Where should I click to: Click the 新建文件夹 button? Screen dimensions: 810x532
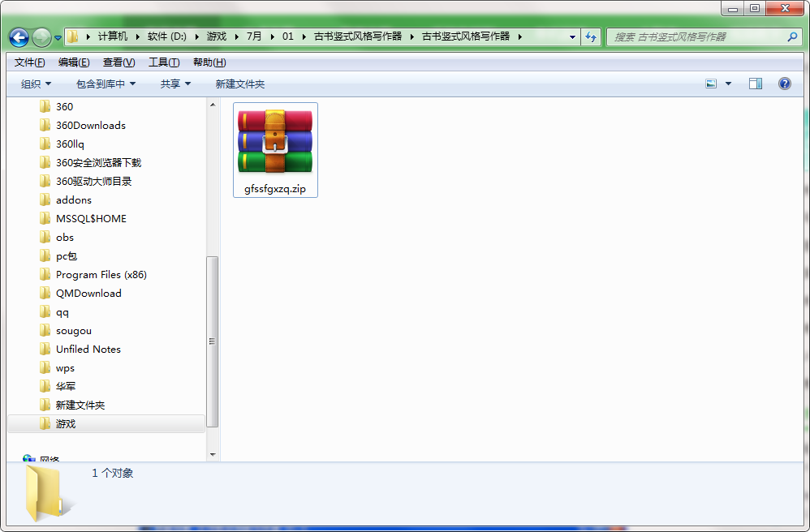[240, 84]
